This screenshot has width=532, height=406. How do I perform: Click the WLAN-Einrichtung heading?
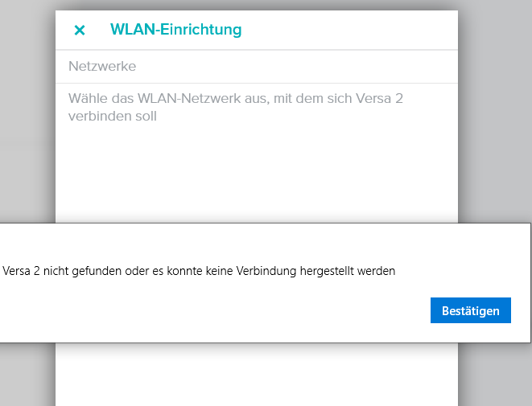(x=175, y=30)
